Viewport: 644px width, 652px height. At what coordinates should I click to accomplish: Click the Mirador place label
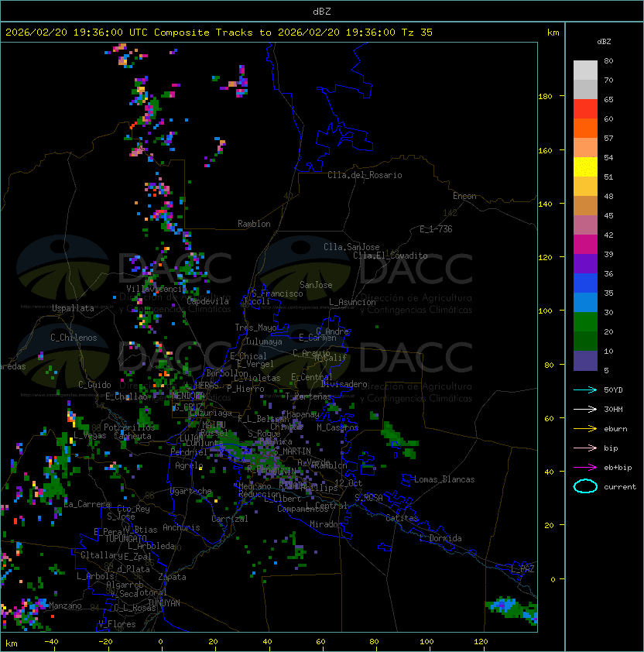(x=326, y=524)
